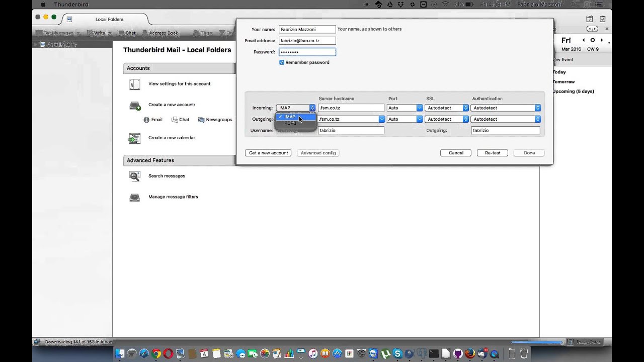
Task: Open the tasks tab icon
Action: (x=602, y=19)
